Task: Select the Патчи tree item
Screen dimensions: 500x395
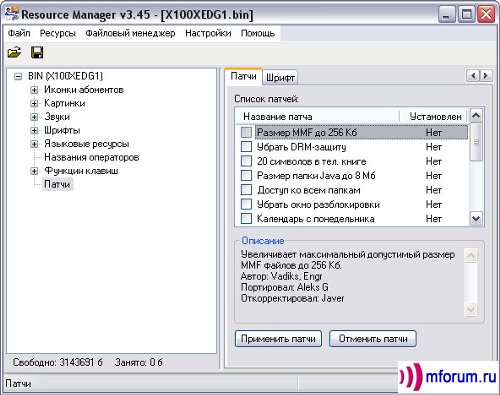Action: tap(57, 184)
